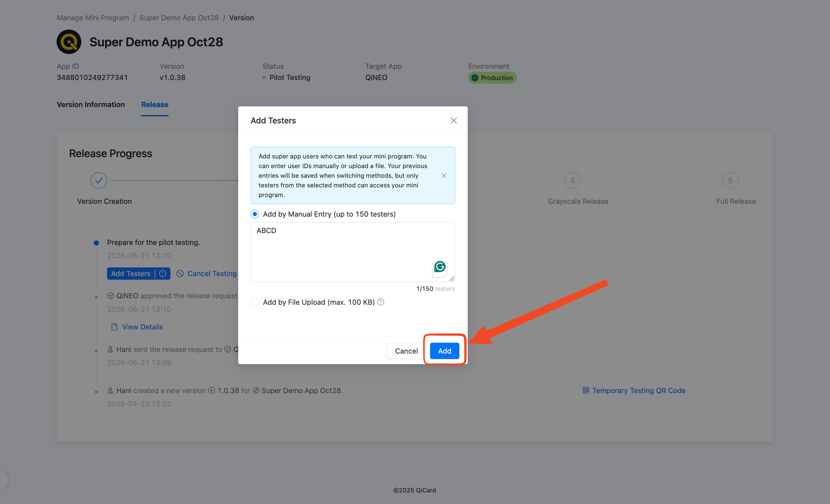
Task: Select Add by Manual Entry radio
Action: pos(255,214)
